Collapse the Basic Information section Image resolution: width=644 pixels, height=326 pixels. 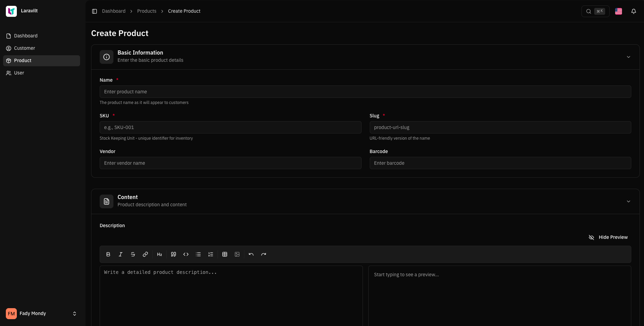click(x=628, y=57)
